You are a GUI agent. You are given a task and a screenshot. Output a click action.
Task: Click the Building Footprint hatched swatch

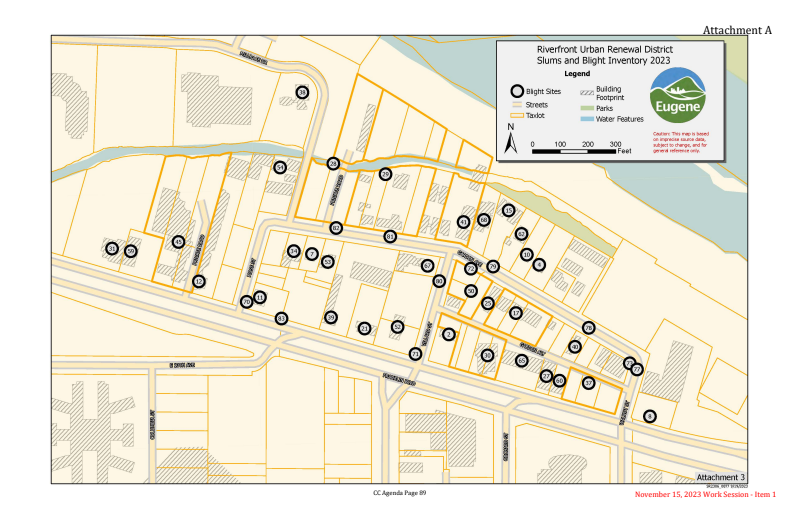[x=587, y=92]
